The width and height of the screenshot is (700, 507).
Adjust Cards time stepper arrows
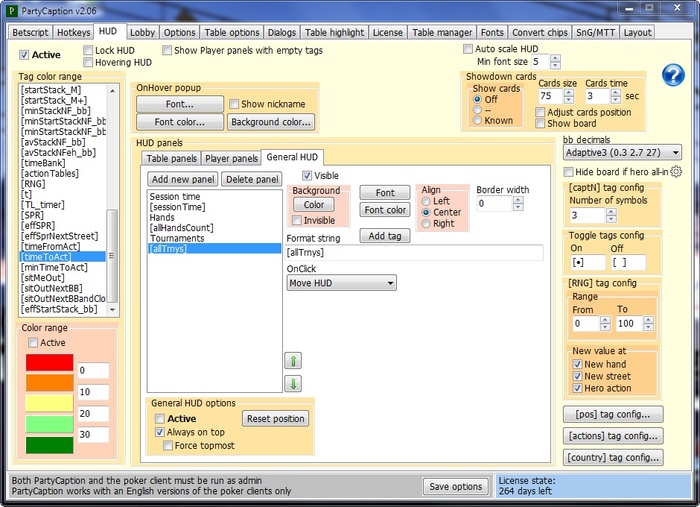coord(616,96)
